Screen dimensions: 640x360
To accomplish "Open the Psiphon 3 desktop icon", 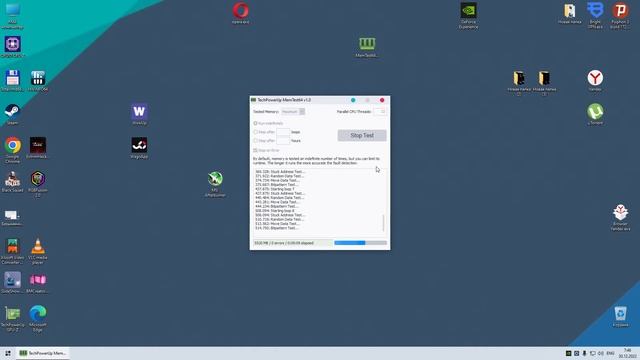I will (620, 16).
